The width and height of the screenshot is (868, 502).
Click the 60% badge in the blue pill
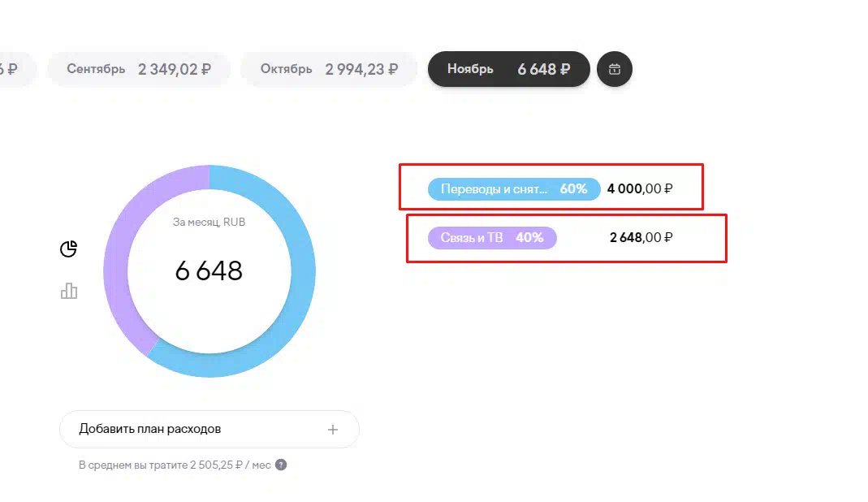573,189
